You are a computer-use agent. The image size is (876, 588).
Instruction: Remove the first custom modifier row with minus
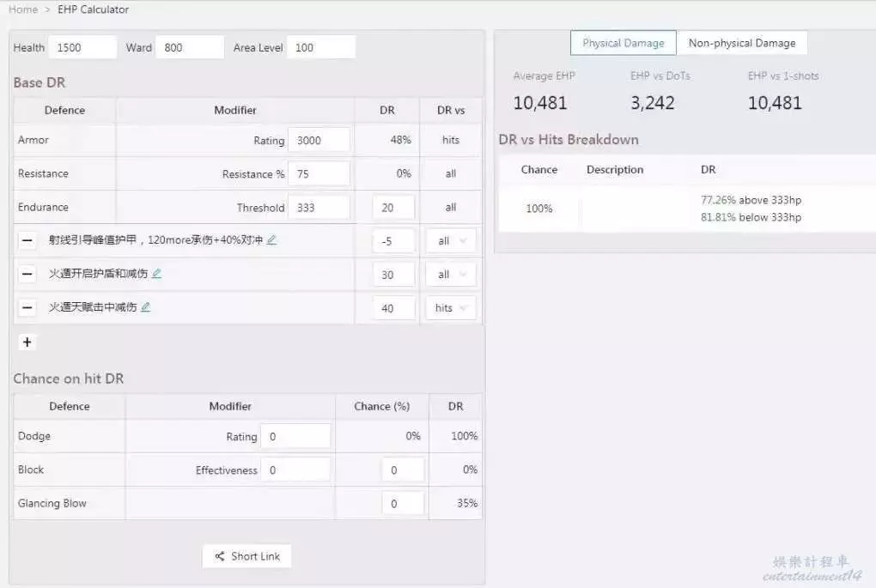coord(27,240)
